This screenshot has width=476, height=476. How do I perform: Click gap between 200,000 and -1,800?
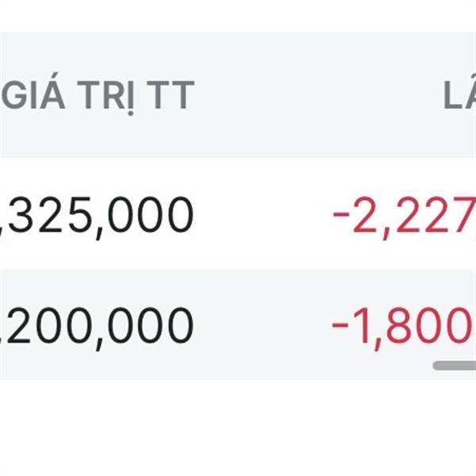pyautogui.click(x=262, y=325)
